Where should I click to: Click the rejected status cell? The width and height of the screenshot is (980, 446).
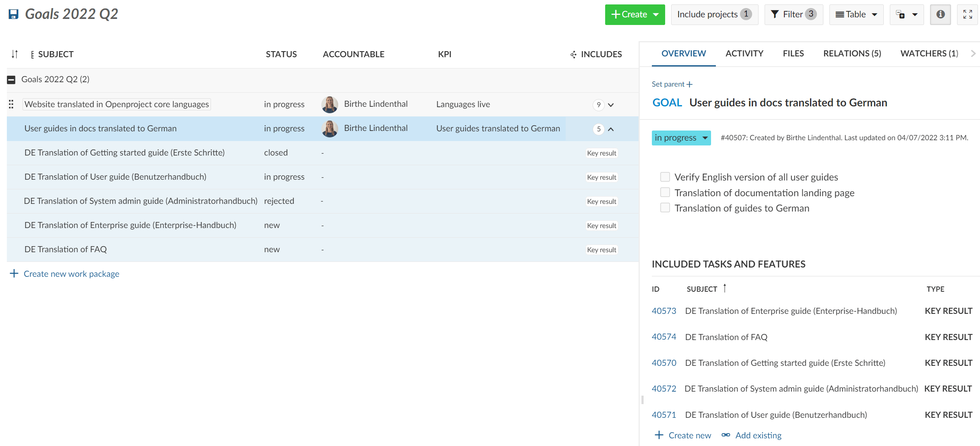pyautogui.click(x=279, y=201)
